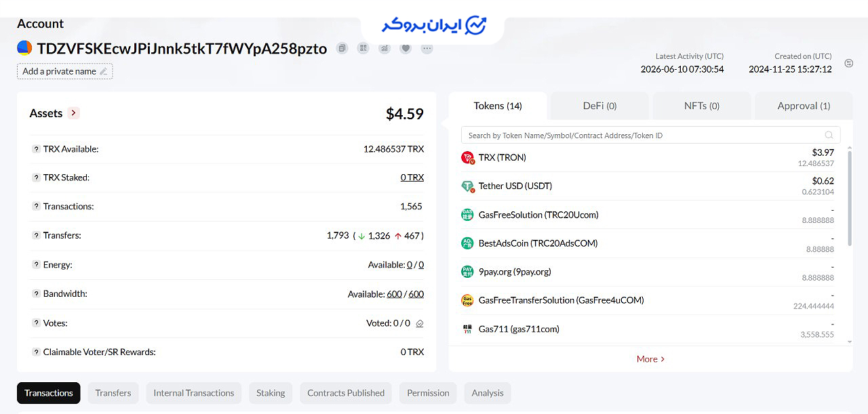Viewport: 868px width, 414px height.
Task: Select the Permission tab
Action: [x=428, y=393]
